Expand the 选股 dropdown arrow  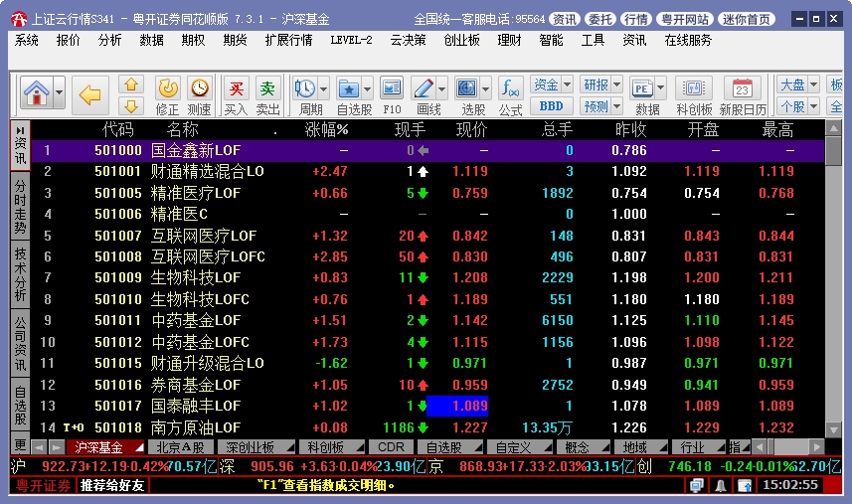[x=486, y=88]
